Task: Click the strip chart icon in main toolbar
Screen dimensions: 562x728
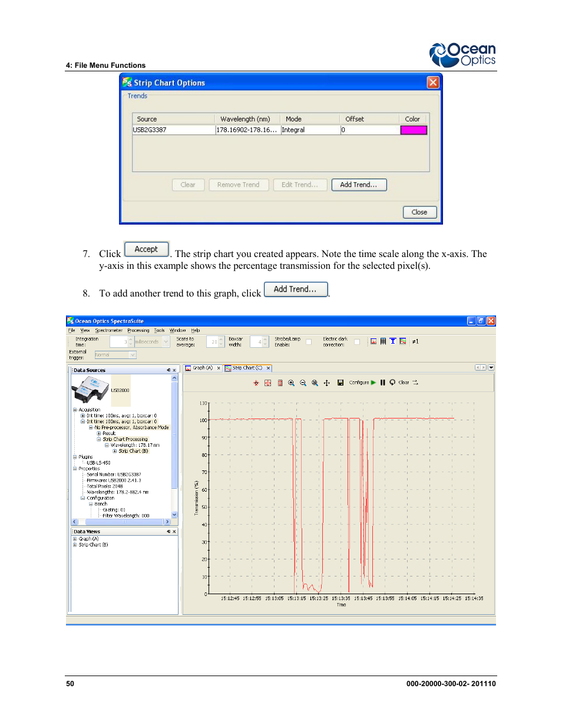Action: tap(403, 341)
